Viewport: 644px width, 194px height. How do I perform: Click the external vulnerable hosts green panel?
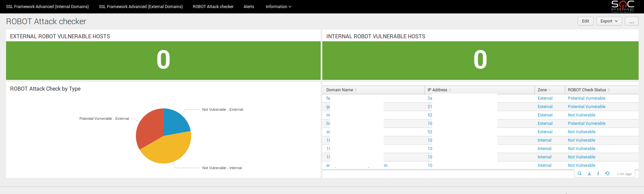pyautogui.click(x=163, y=60)
